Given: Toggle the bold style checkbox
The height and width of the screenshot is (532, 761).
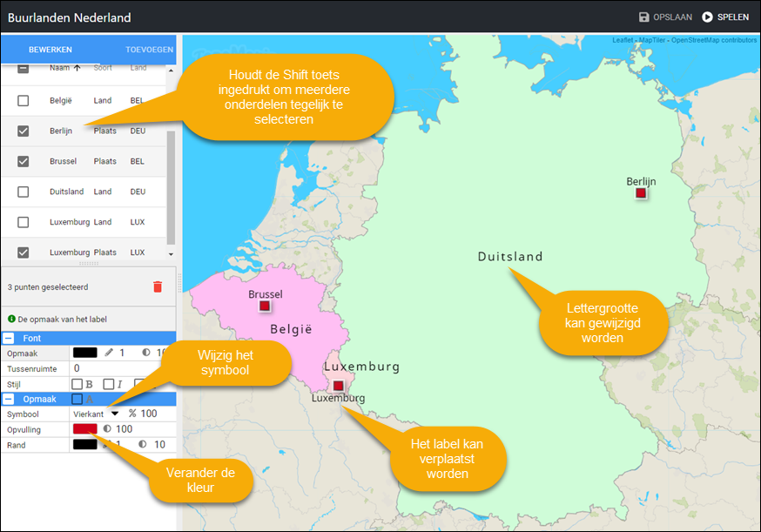Looking at the screenshot, I should (77, 384).
